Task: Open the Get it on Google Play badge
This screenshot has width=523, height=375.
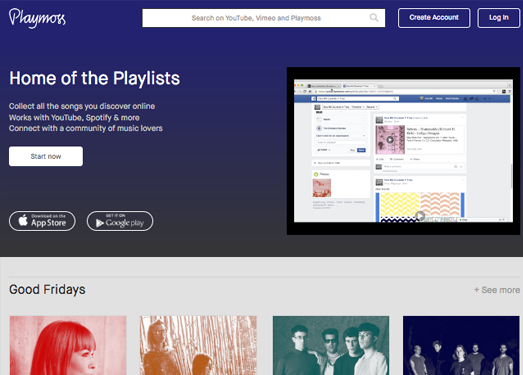Action: [120, 221]
